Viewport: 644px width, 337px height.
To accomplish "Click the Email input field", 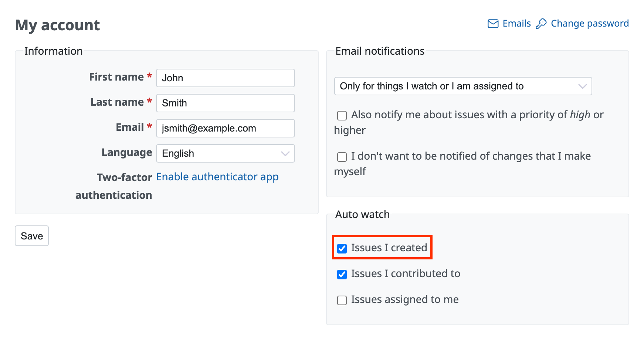I will click(226, 128).
